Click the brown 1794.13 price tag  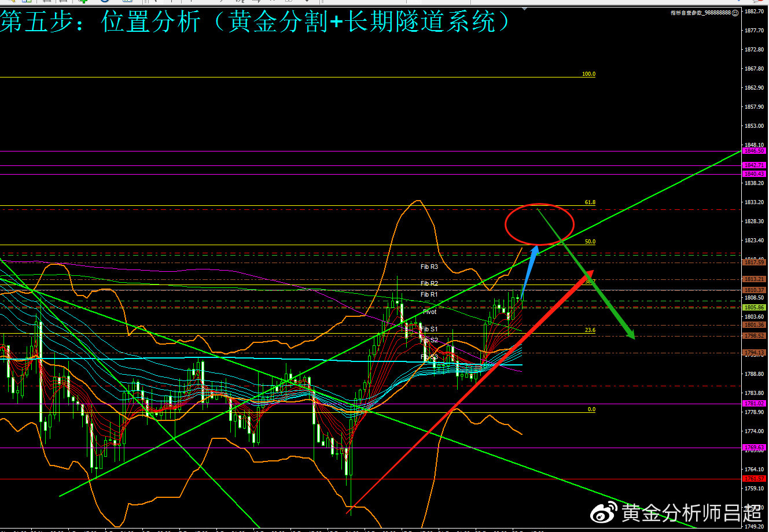point(756,353)
